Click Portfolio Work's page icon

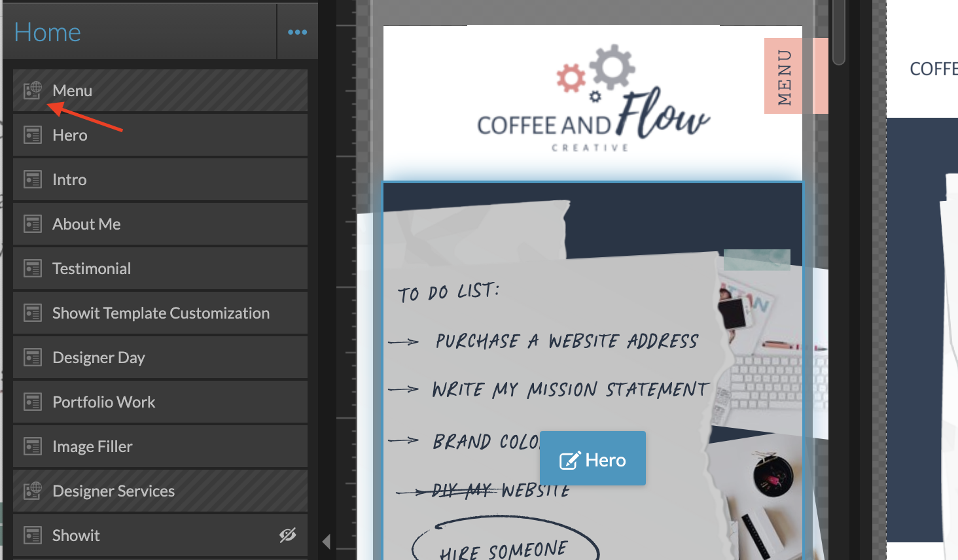click(31, 402)
